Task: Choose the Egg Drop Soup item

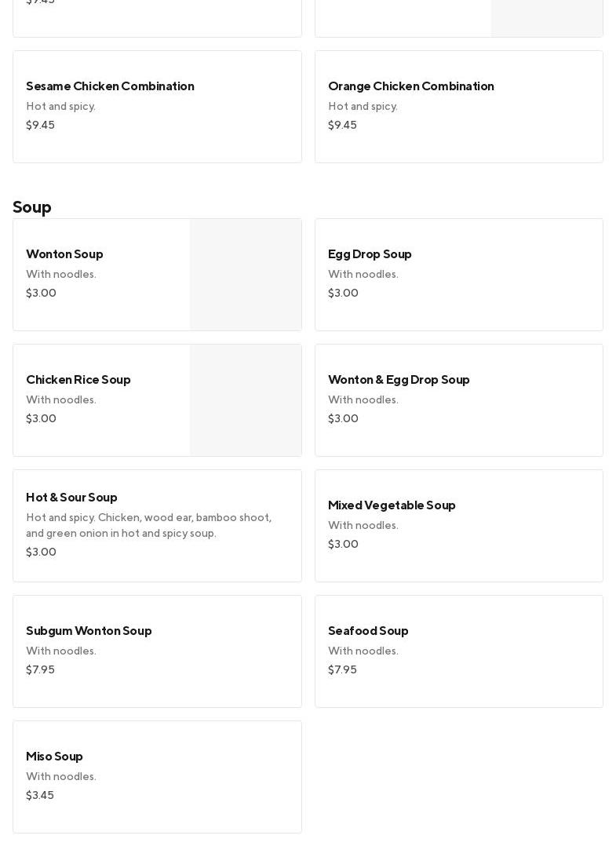Action: [458, 275]
